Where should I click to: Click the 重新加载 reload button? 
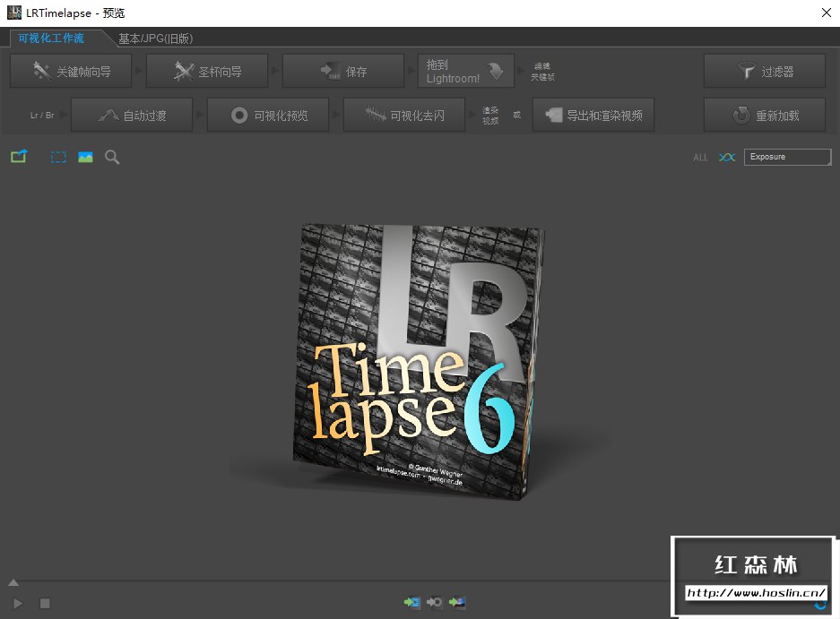[765, 115]
